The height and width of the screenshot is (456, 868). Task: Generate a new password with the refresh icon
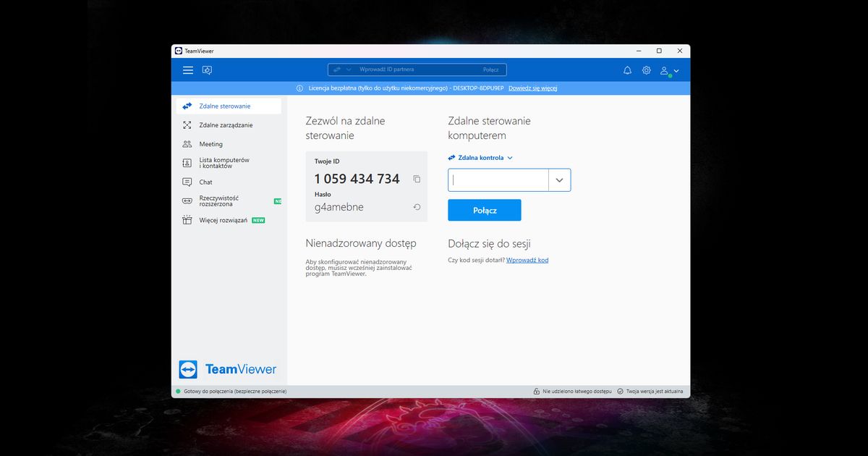click(x=417, y=206)
